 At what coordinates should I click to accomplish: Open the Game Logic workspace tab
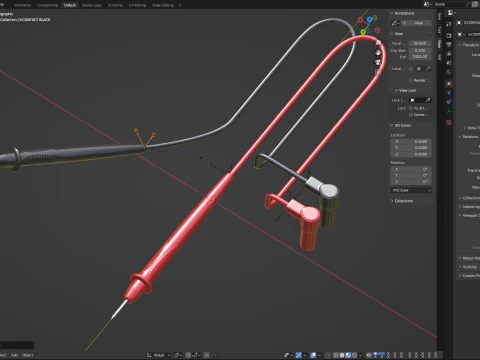point(92,5)
